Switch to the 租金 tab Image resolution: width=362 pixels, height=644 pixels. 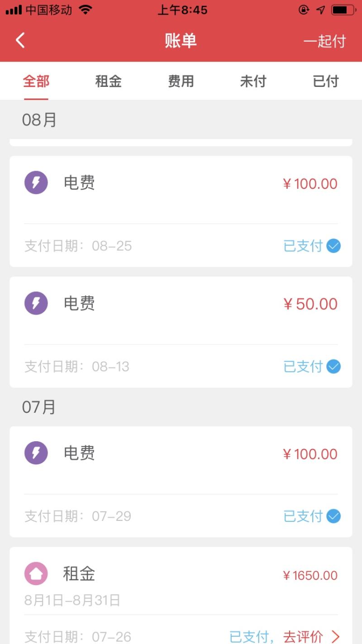[x=109, y=81]
